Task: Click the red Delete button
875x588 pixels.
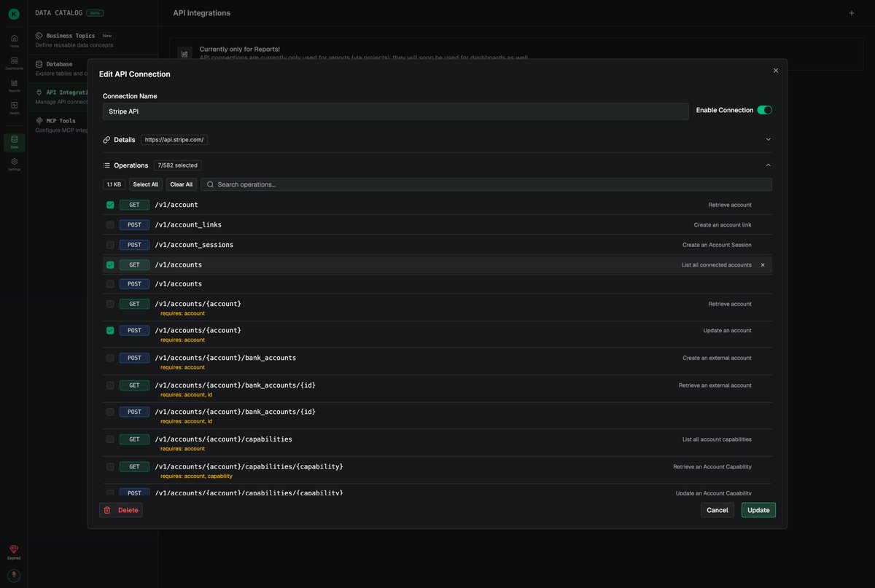Action: [121, 510]
